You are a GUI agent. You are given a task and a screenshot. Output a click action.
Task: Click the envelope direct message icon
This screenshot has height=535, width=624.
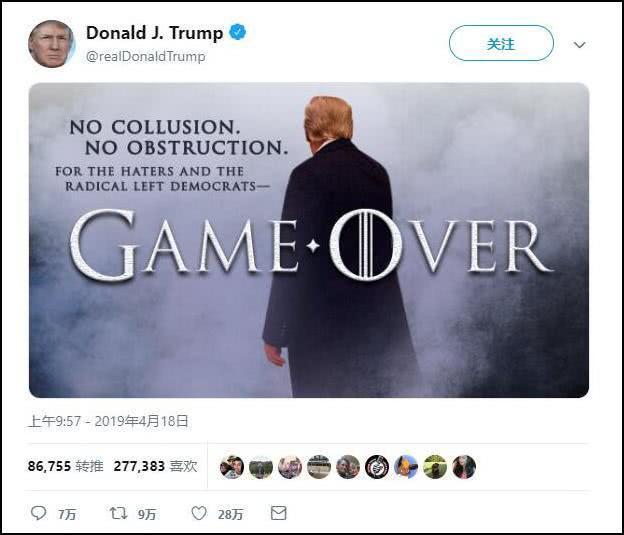coord(279,513)
